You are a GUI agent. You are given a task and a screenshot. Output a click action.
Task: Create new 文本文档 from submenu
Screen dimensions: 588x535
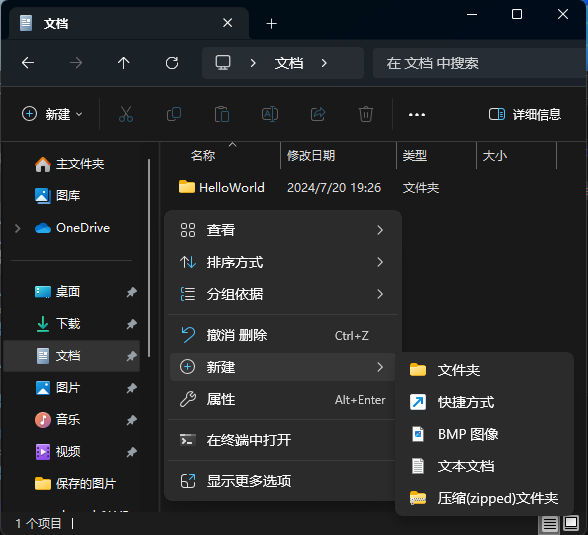[x=484, y=466]
